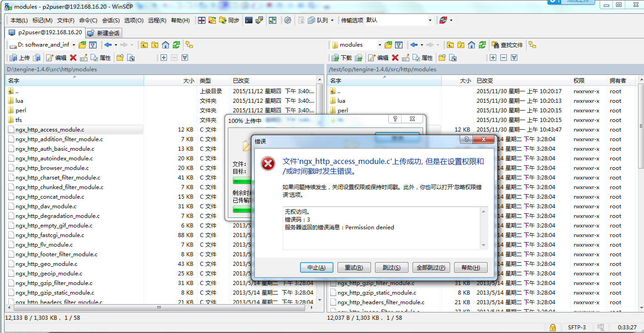Go back in local panel history

[x=108, y=45]
